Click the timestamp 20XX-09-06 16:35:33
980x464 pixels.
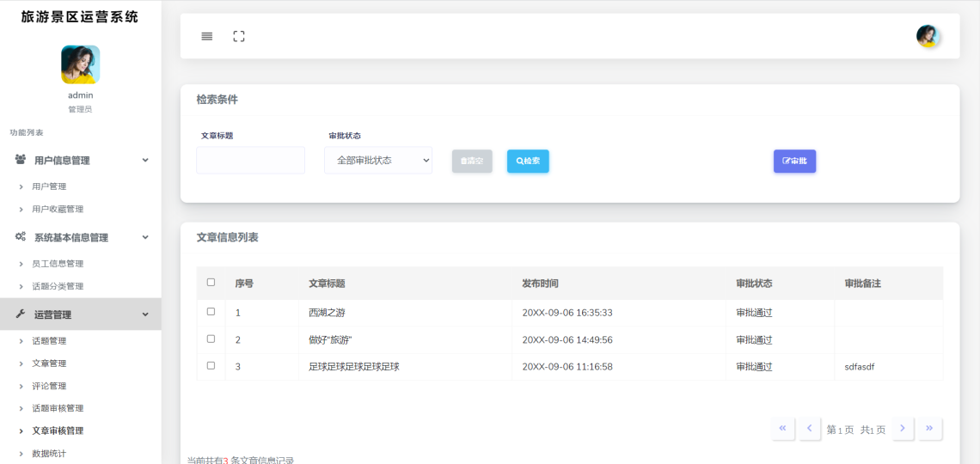click(567, 313)
